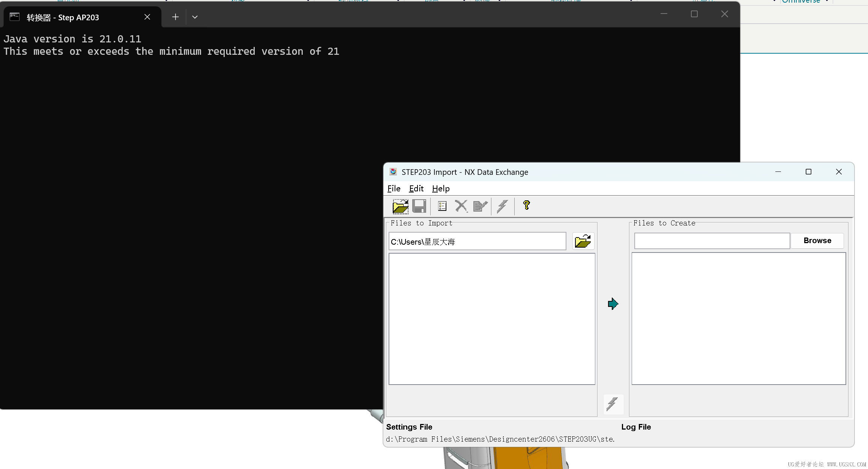Click the edit checklist toolbar icon
868x469 pixels.
point(480,206)
